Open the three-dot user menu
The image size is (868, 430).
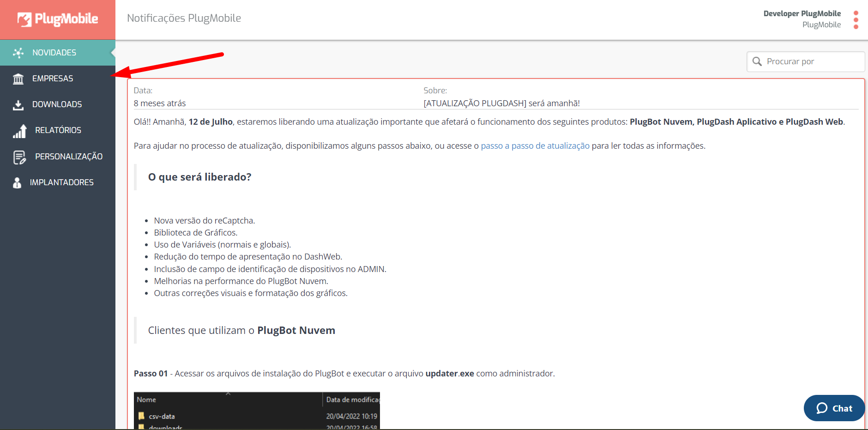coord(856,20)
